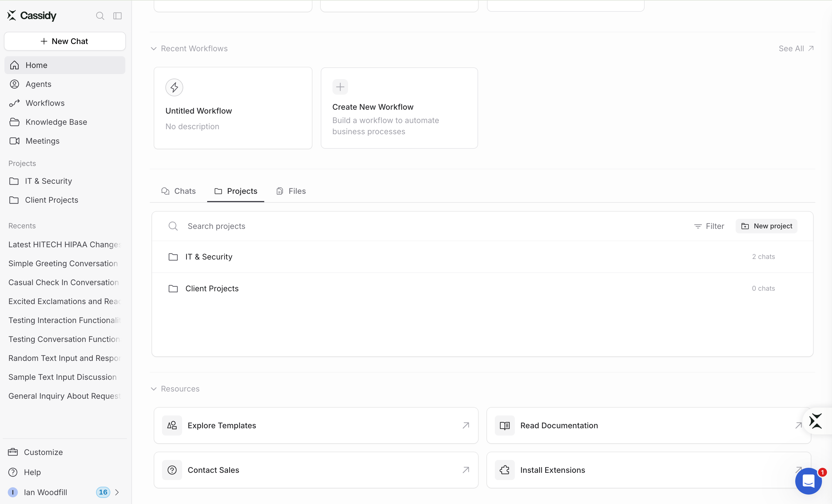Open the Intercom chat bubble widget
Image resolution: width=832 pixels, height=504 pixels.
(x=808, y=481)
